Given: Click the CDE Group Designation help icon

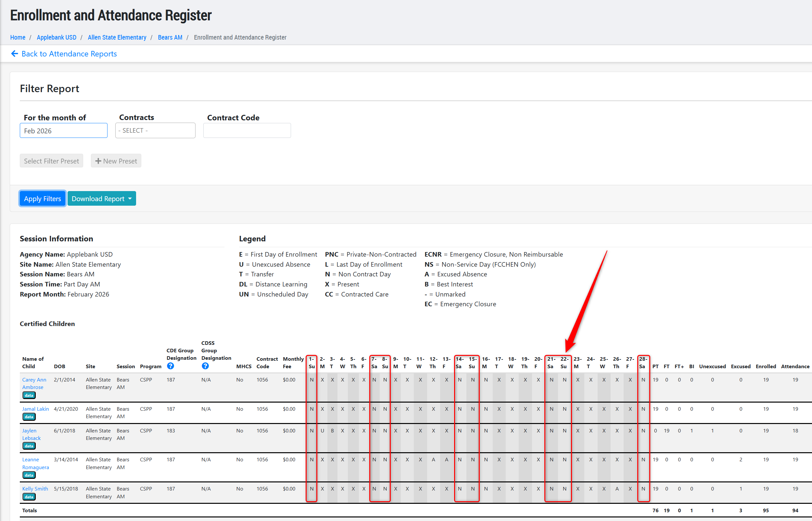Looking at the screenshot, I should [x=170, y=366].
